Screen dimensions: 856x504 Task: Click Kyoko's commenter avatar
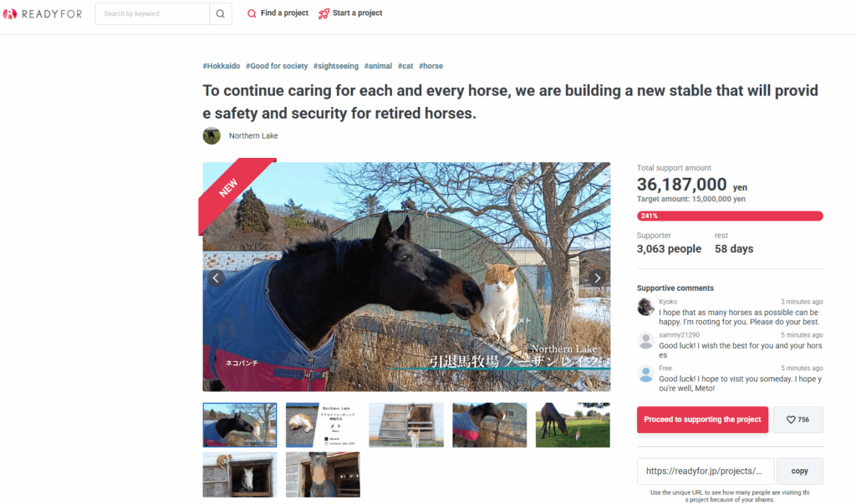pos(646,307)
